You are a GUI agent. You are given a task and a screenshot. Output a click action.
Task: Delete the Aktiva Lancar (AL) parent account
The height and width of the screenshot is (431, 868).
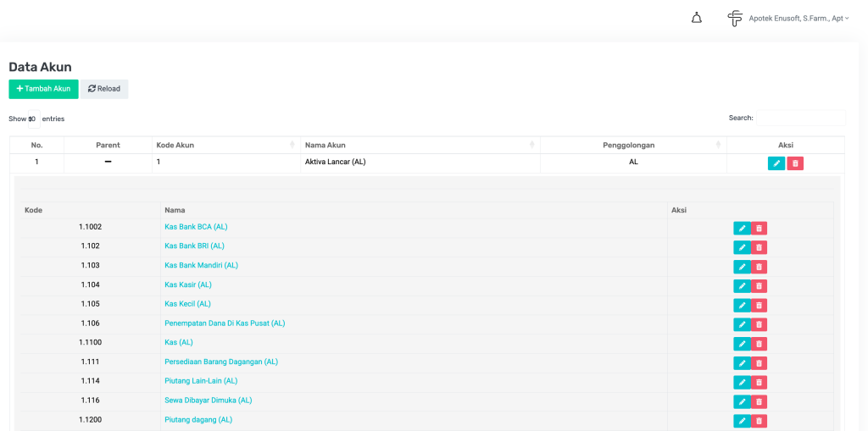[x=795, y=163]
